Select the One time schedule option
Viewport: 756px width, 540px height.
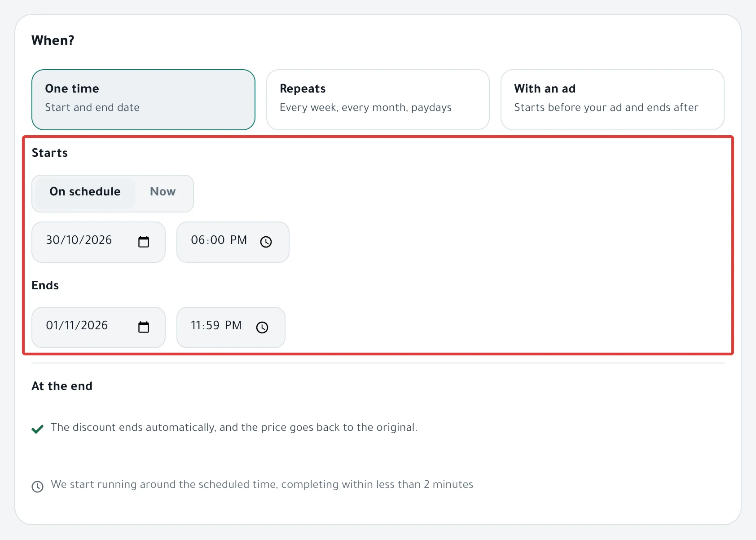144,100
